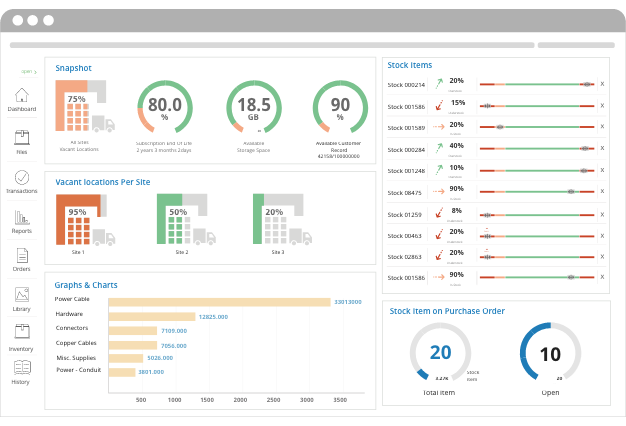This screenshot has width=626, height=426.
Task: Expand the sidebar with the open arrow
Action: tap(28, 72)
